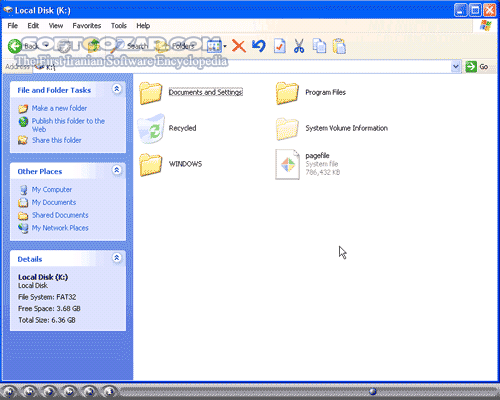Image resolution: width=500 pixels, height=400 pixels.
Task: Open the Search pane from toolbar
Action: (130, 46)
